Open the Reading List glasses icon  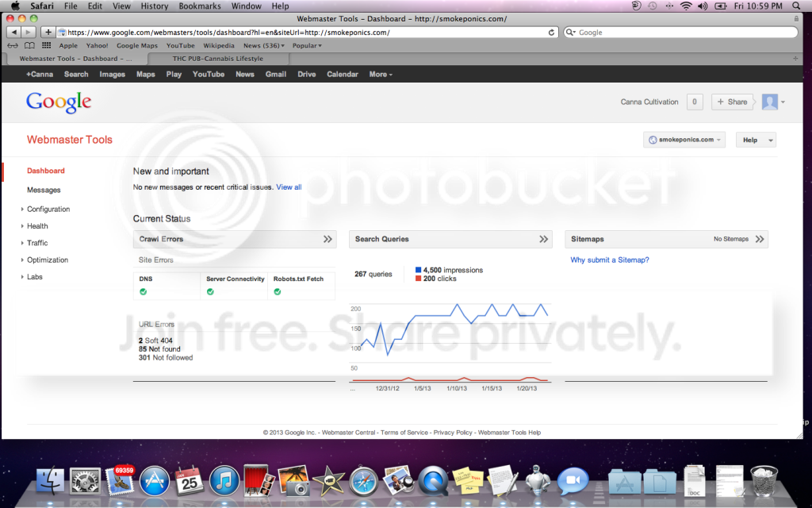13,45
